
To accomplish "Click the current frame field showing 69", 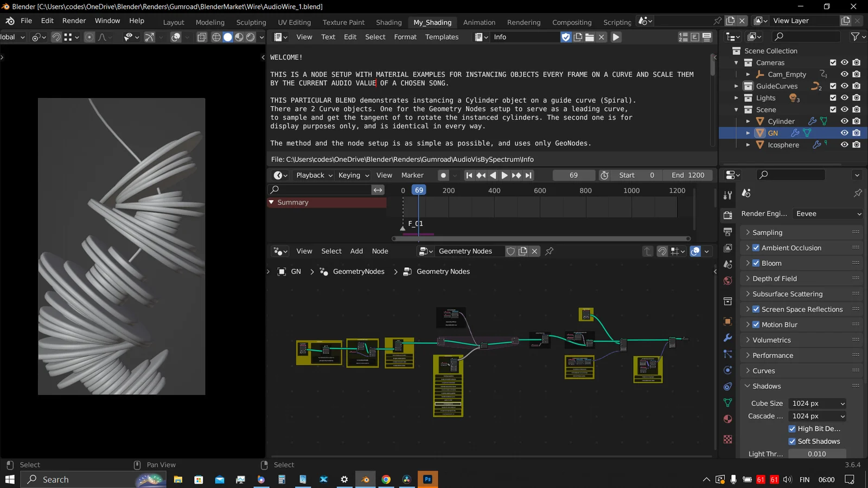I will (x=573, y=175).
